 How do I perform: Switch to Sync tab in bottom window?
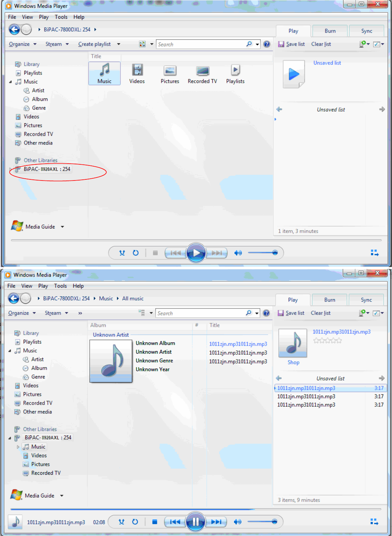click(x=366, y=300)
